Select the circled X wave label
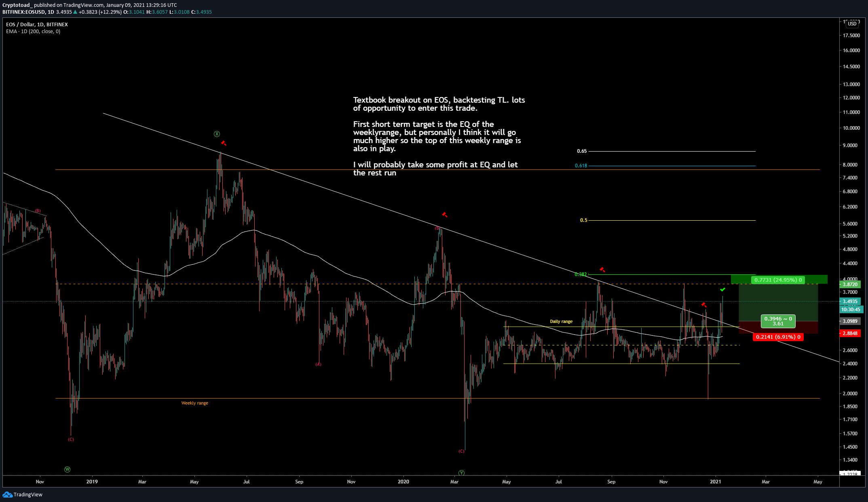The width and height of the screenshot is (868, 502). pos(217,134)
